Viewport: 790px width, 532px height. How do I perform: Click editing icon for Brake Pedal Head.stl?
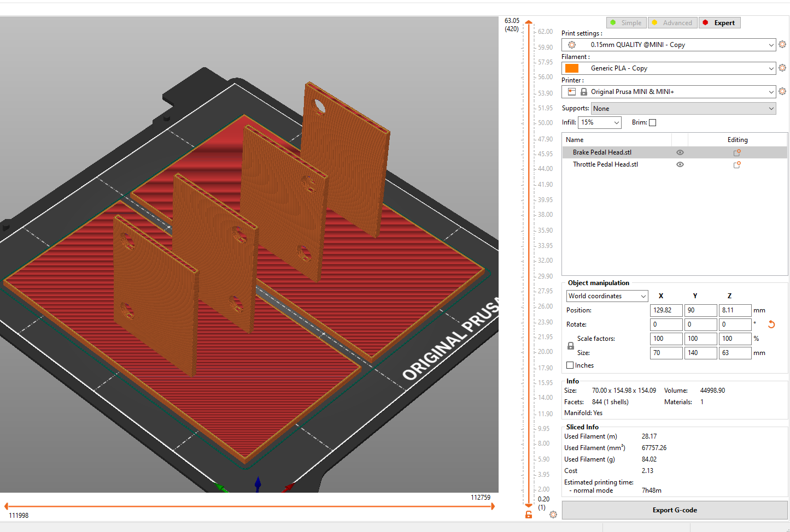click(x=737, y=153)
